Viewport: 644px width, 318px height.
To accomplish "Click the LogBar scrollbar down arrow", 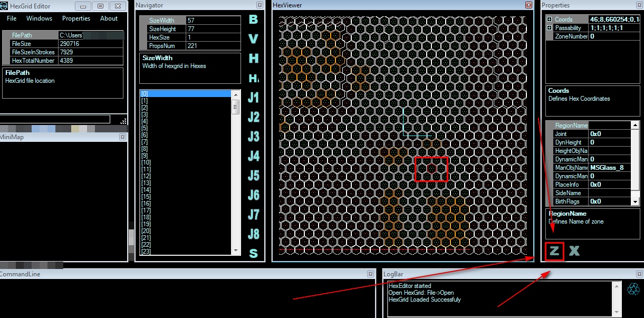I will pos(616,312).
